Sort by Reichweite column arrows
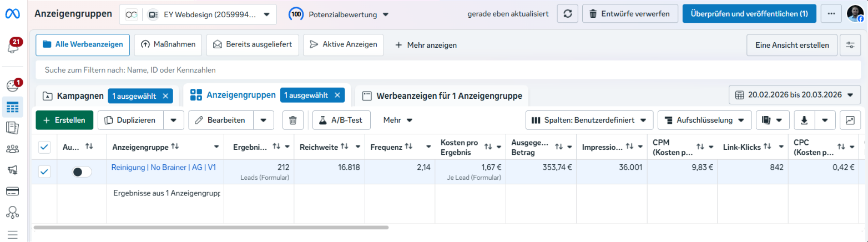Screen dimensions: 868x242 click(x=345, y=147)
